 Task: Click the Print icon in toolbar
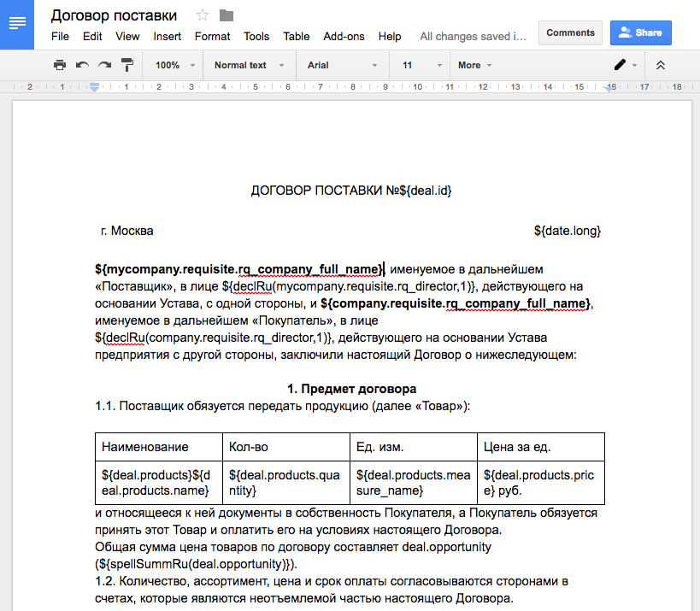[60, 65]
